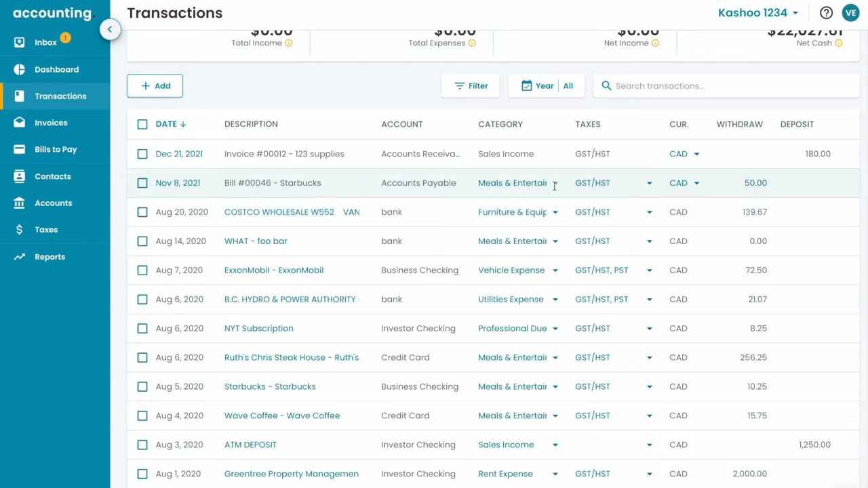868x488 pixels.
Task: Click Net Cash info icon
Action: (x=839, y=43)
